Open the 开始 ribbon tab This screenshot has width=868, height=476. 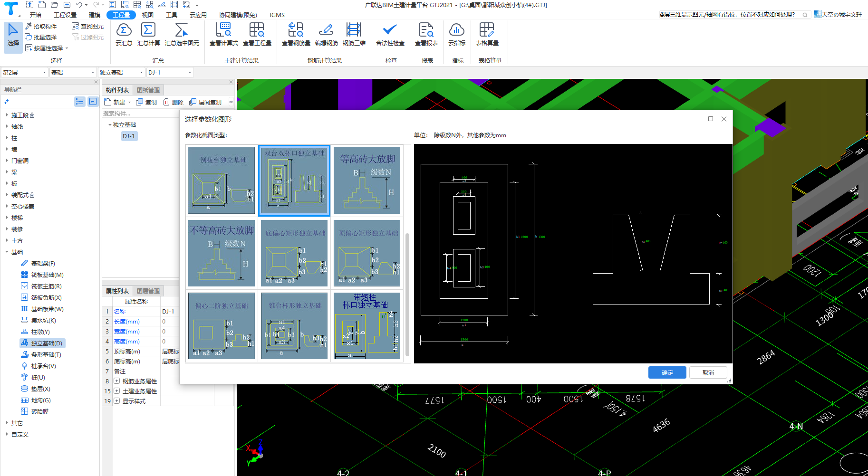click(36, 15)
